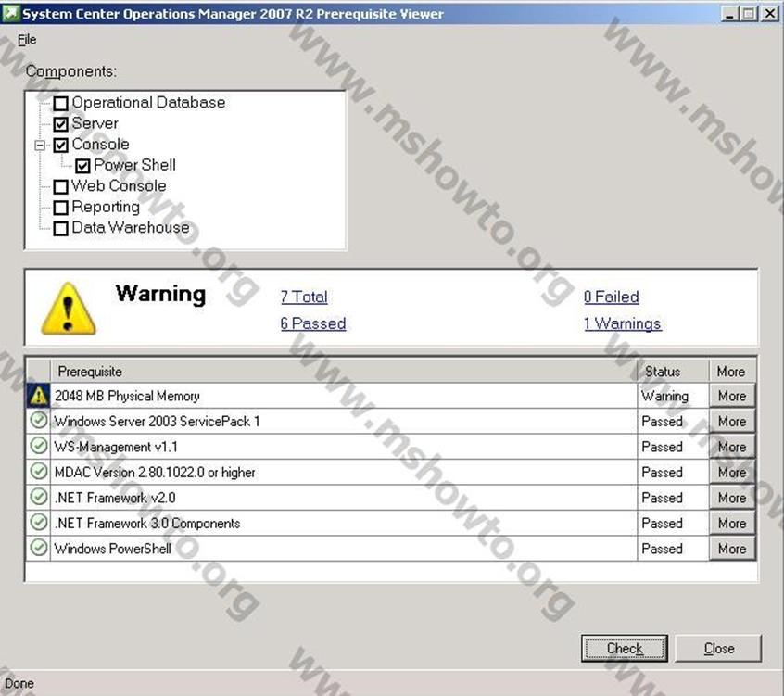
Task: Select 'MDAC Version 2.80.1022.0 or higher' text
Action: point(155,473)
